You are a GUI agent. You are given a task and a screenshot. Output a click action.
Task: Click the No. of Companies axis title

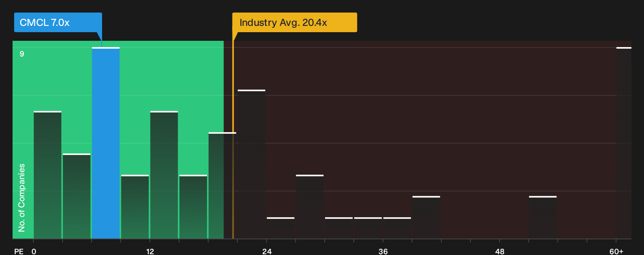coord(22,197)
